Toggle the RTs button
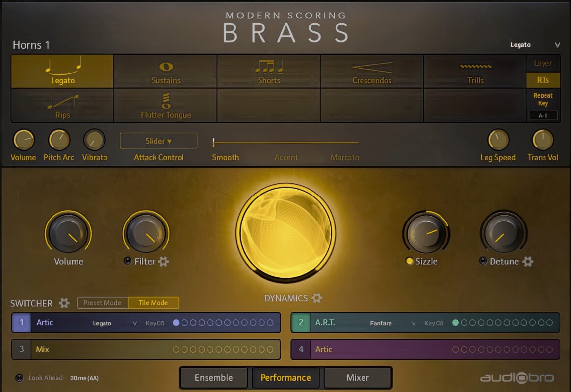Screen dimensions: 571x392 click(x=543, y=80)
